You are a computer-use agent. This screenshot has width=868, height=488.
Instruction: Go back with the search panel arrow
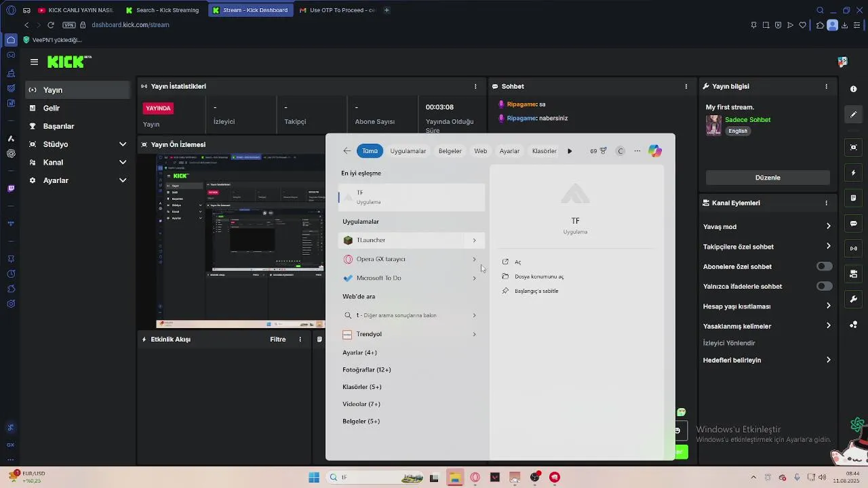[x=347, y=151]
